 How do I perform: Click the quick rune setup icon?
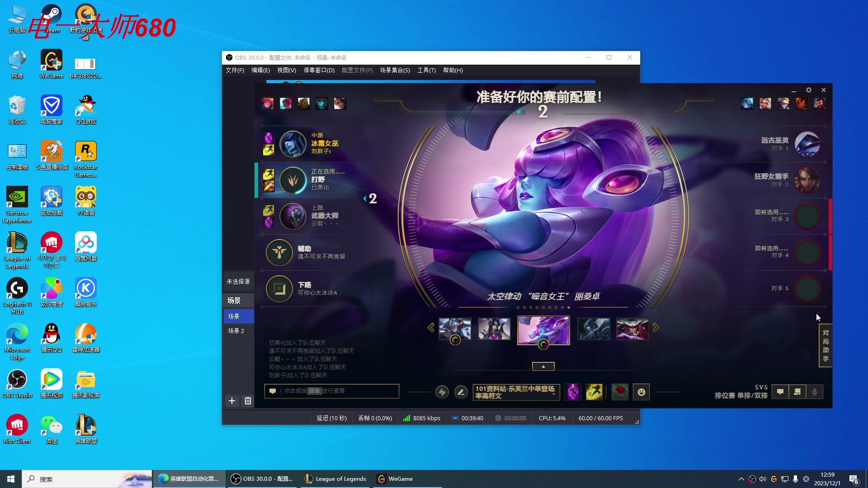[442, 392]
